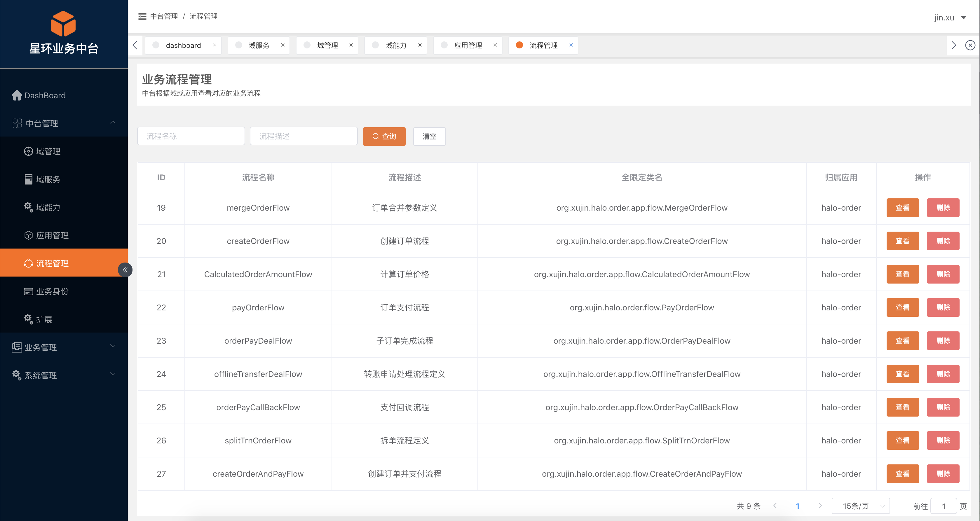This screenshot has height=521, width=980.
Task: Select 流程管理 in the sidebar
Action: tap(64, 263)
